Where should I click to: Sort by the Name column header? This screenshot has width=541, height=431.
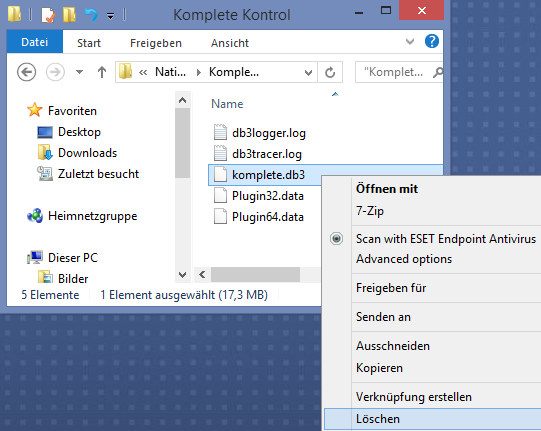click(227, 104)
